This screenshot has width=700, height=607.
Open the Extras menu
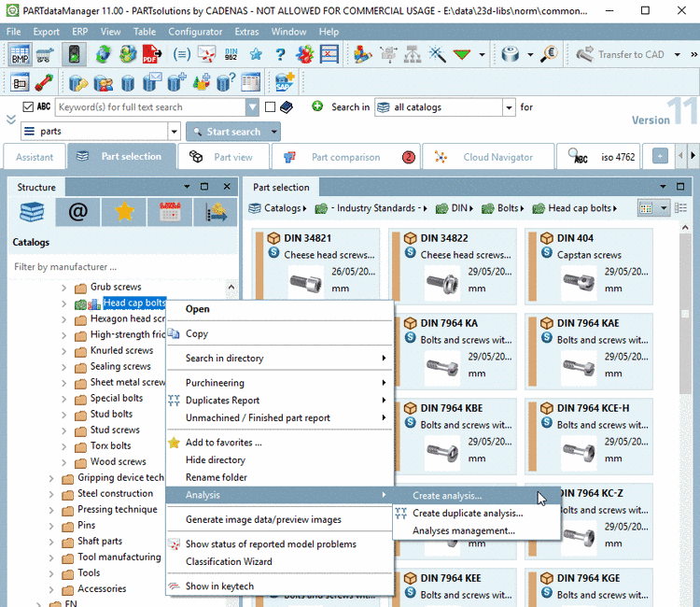point(246,32)
